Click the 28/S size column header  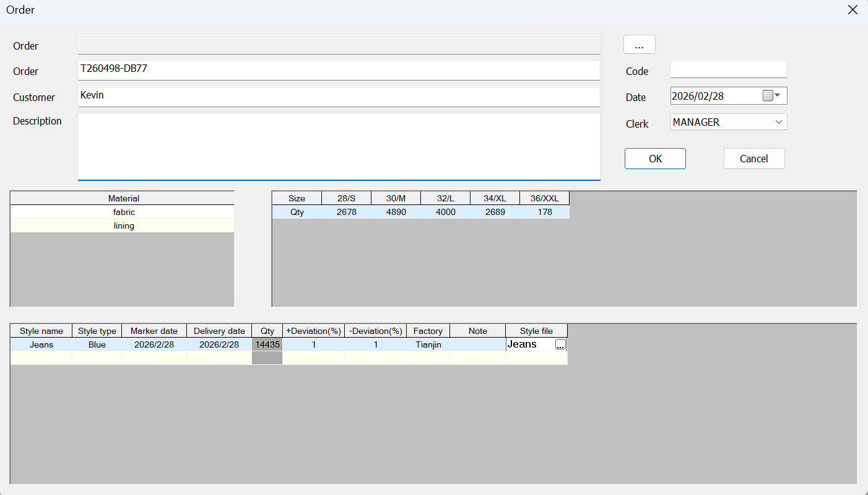[x=346, y=198]
